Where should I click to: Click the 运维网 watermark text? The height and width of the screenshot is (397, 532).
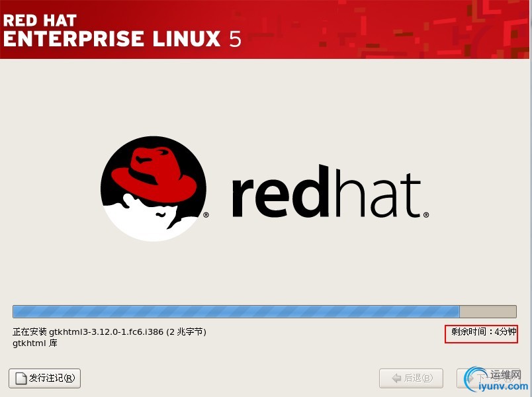coord(505,375)
